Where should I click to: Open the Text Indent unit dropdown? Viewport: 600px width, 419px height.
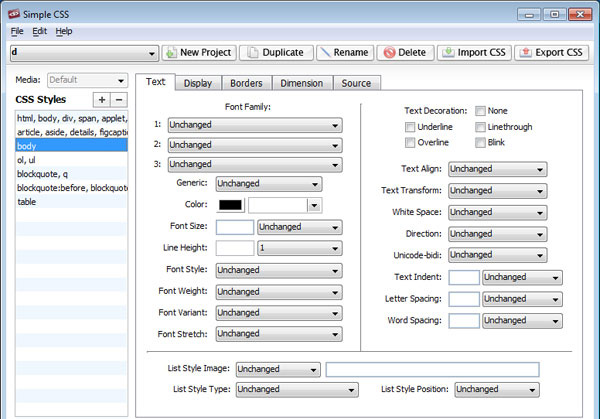[522, 277]
